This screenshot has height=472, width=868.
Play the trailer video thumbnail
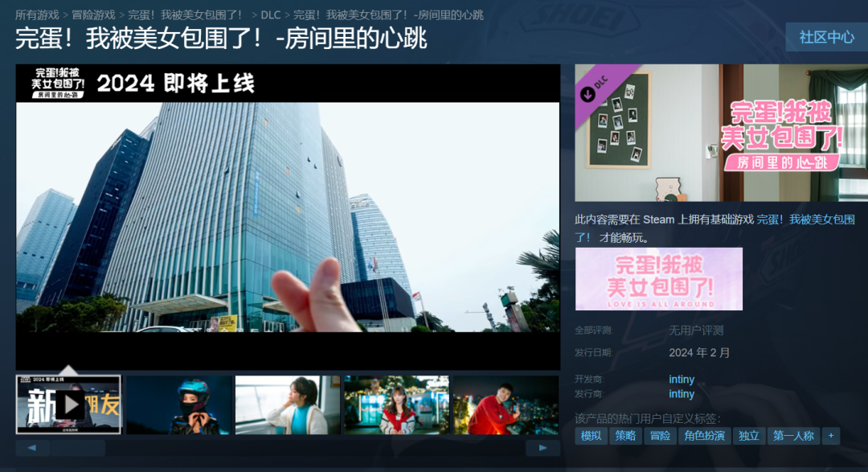tap(68, 405)
